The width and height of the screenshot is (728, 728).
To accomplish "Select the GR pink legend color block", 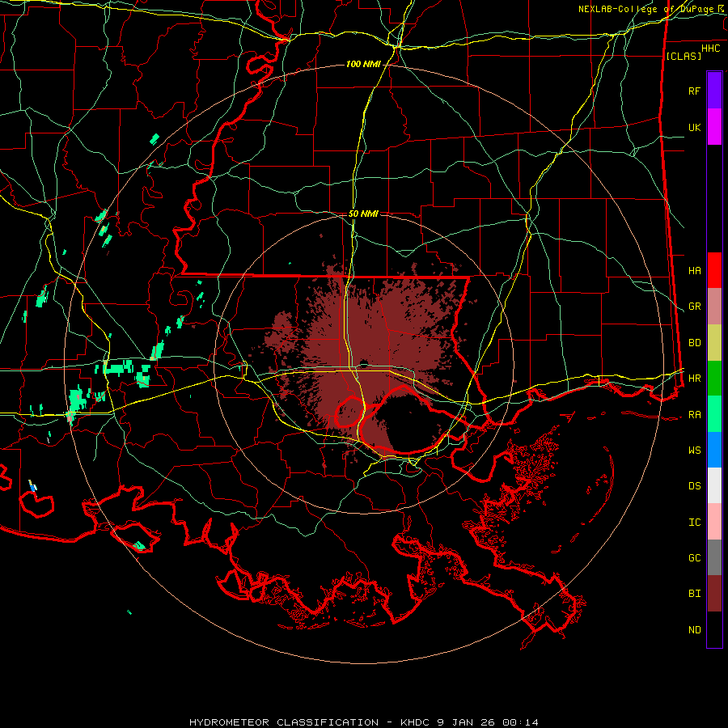I will 714,307.
